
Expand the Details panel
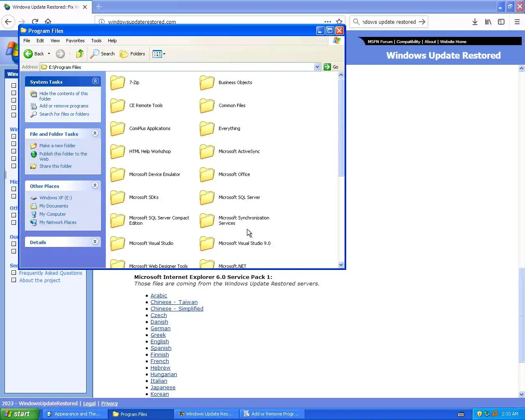point(95,242)
